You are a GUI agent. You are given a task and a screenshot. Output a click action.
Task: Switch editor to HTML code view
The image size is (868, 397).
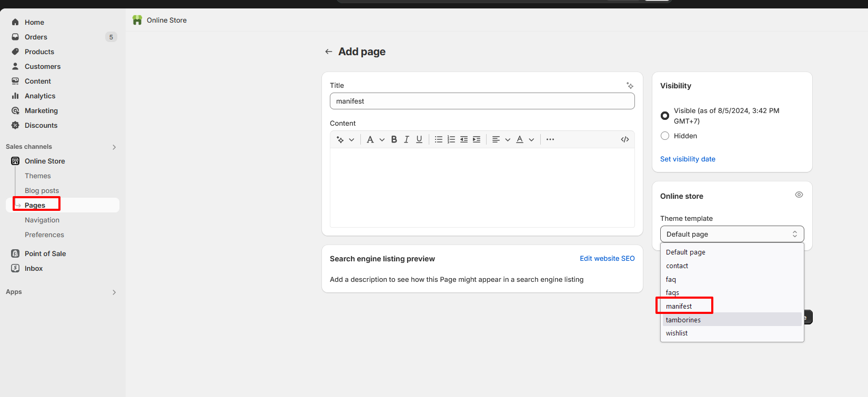click(x=625, y=139)
